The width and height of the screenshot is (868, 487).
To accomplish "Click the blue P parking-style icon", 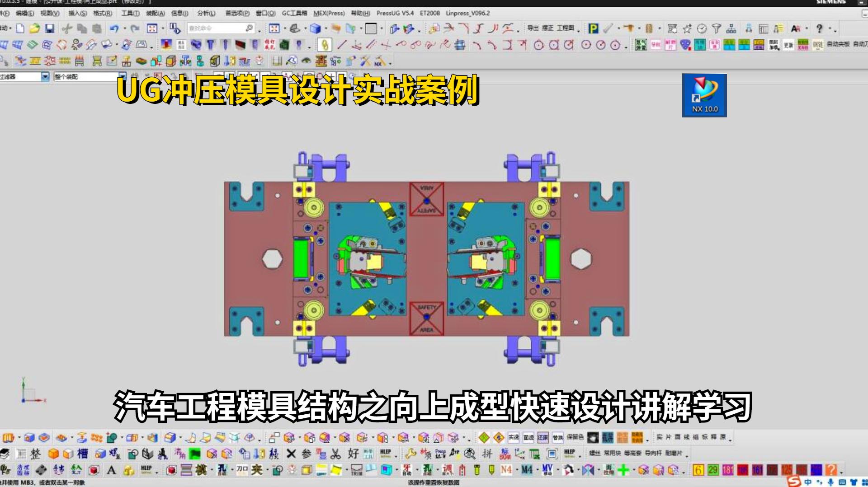I will click(593, 29).
